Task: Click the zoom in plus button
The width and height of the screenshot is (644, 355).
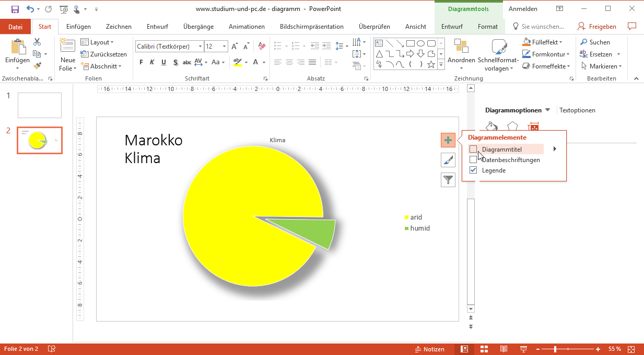Action: [x=598, y=349]
